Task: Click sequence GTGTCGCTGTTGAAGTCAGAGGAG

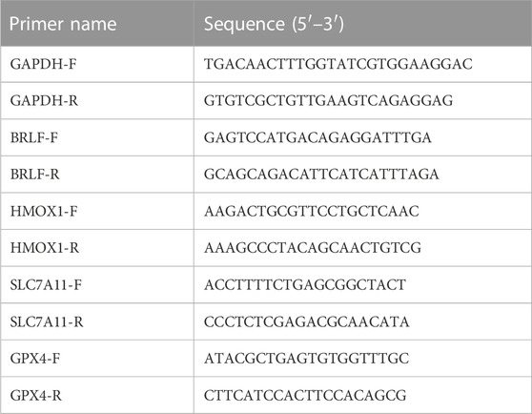Action: (x=328, y=100)
